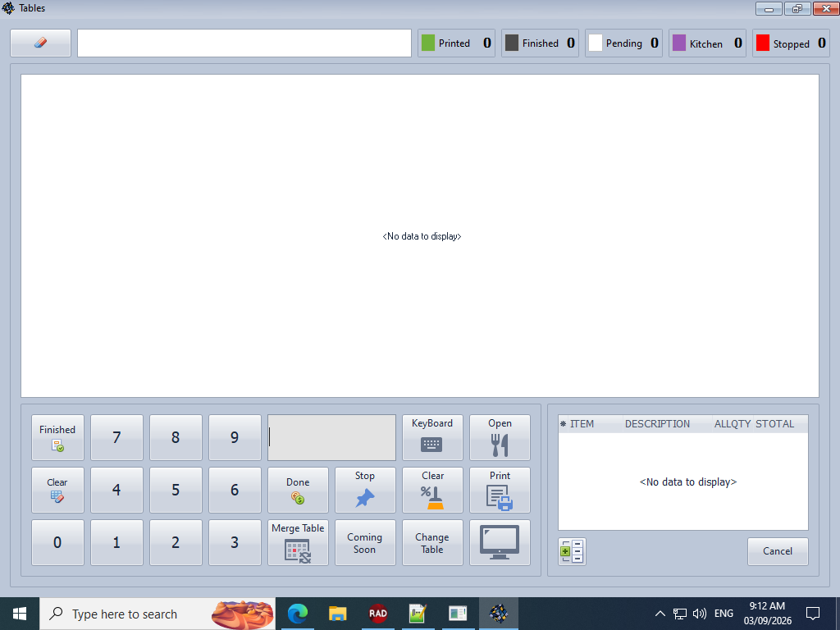Viewport: 840px width, 630px height.
Task: Click the Print receipt button
Action: click(500, 490)
